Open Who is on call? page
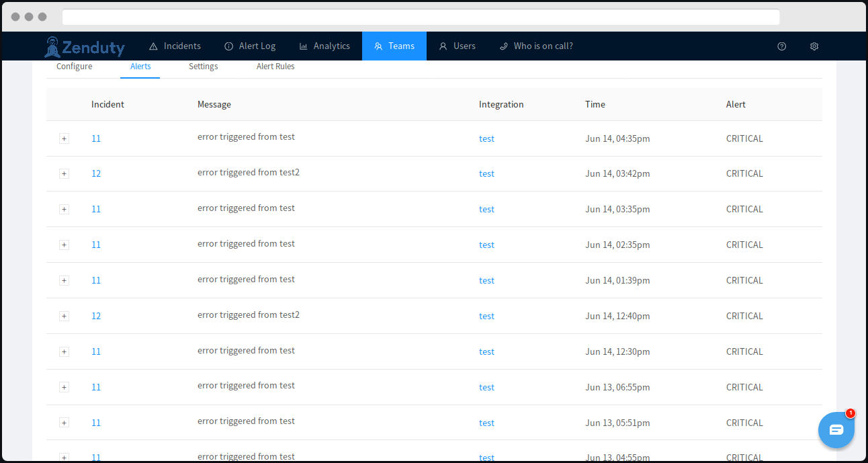This screenshot has height=463, width=868. click(x=536, y=46)
